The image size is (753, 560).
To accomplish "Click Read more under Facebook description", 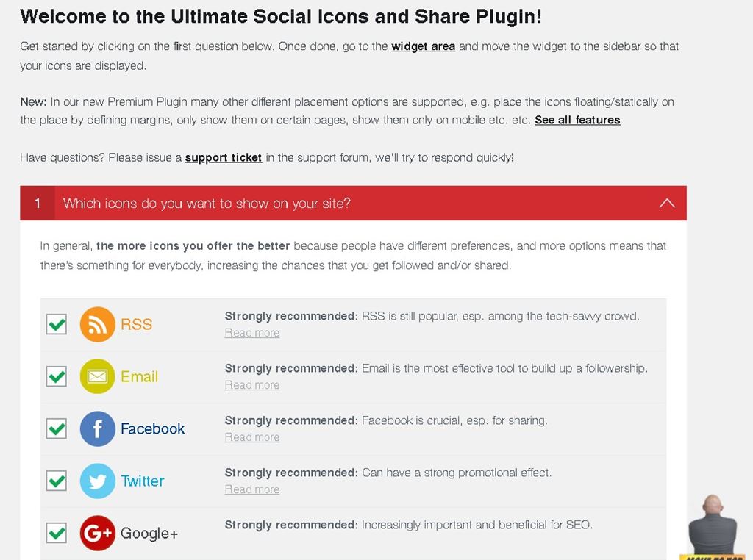I will pos(252,437).
